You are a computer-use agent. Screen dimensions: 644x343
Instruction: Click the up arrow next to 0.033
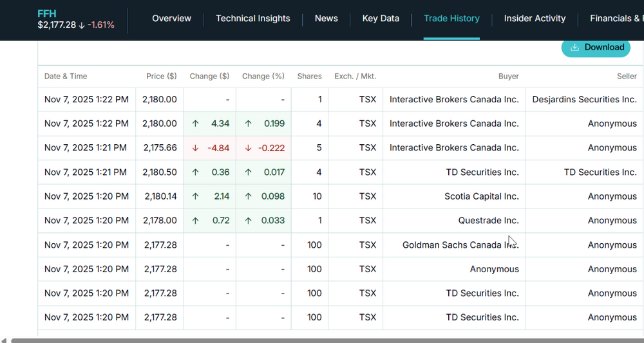click(x=248, y=221)
